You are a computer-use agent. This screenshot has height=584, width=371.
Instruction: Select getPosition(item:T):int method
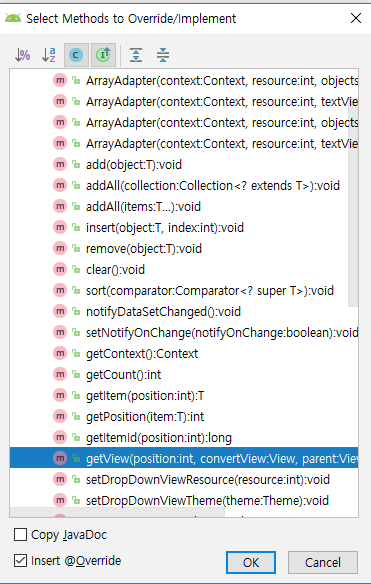pyautogui.click(x=184, y=416)
